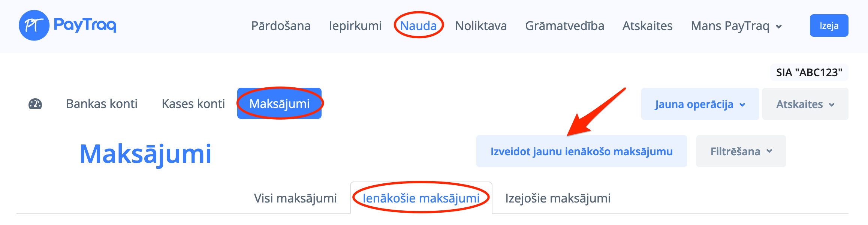868x225 pixels.
Task: Select the Maksājumi subsection button
Action: (279, 103)
